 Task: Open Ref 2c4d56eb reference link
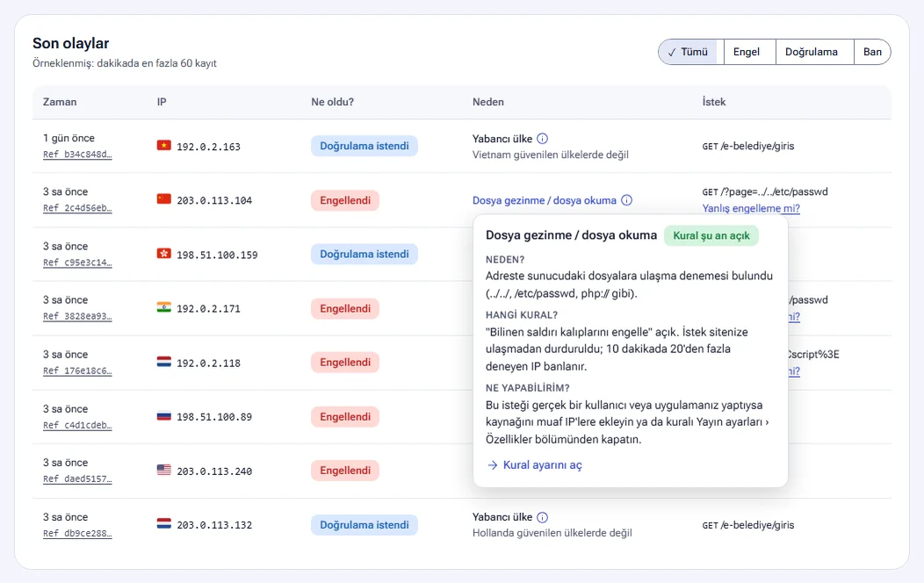point(77,208)
